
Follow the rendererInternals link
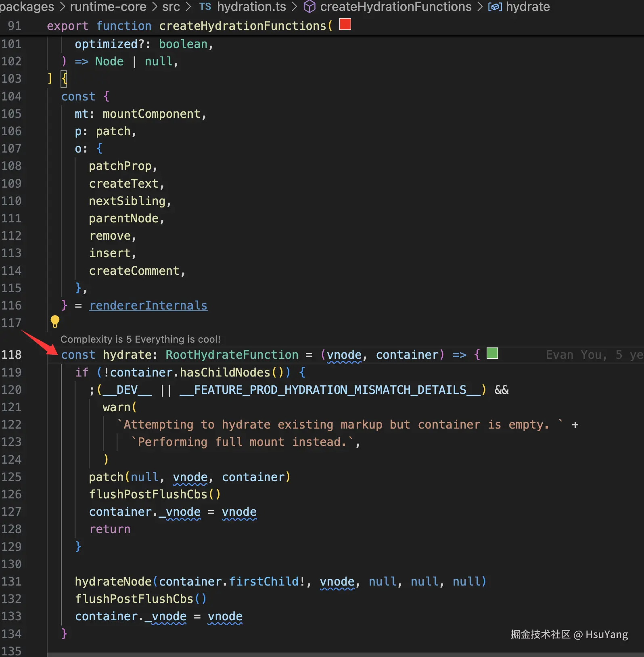(148, 305)
